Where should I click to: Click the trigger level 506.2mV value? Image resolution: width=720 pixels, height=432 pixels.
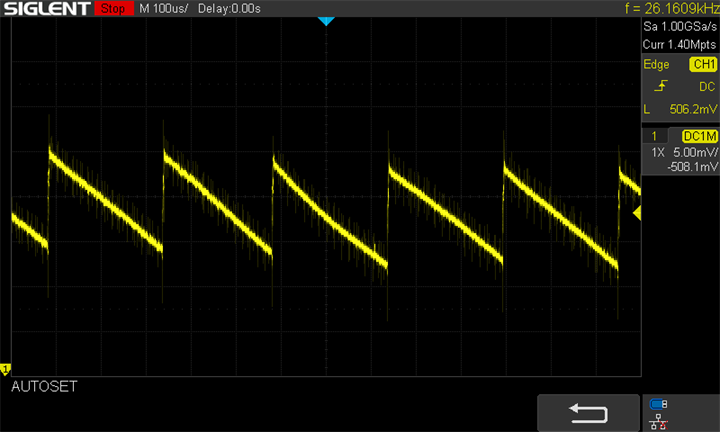693,109
